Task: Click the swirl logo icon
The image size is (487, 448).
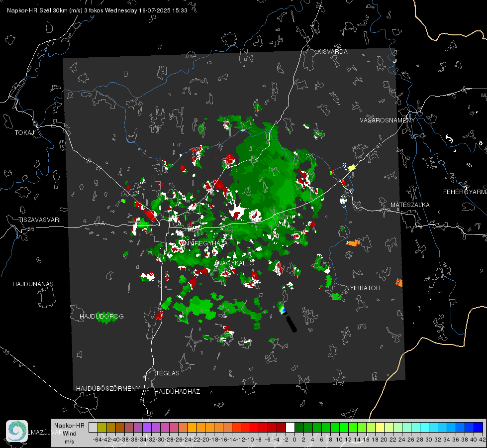Action: pyautogui.click(x=17, y=431)
